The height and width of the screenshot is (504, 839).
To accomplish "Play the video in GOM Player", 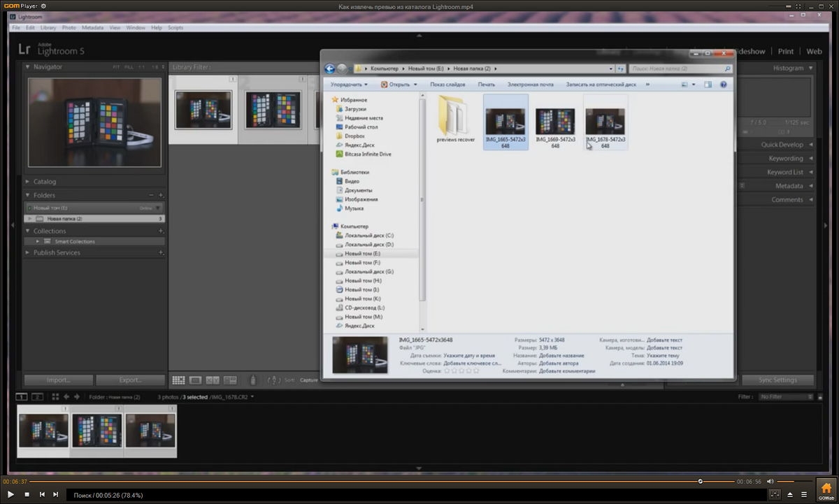I will [10, 494].
